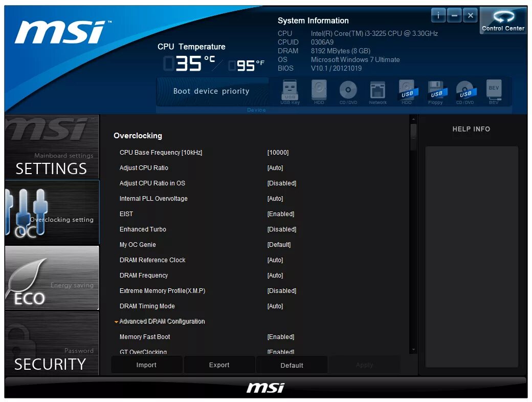Select the CD/DVD boot device icon
The width and height of the screenshot is (532, 402).
tap(348, 92)
